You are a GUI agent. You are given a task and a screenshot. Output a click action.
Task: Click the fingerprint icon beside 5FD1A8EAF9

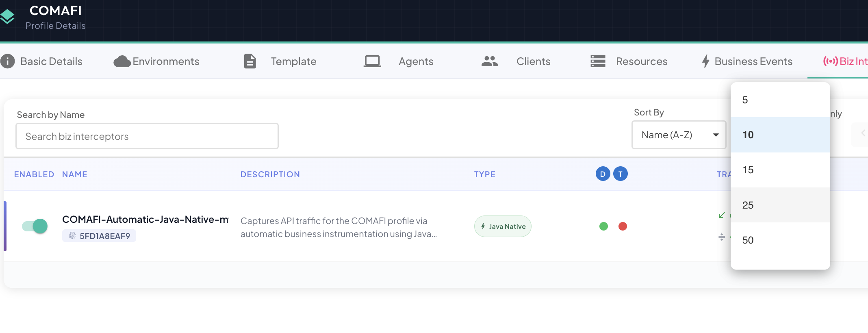click(72, 236)
